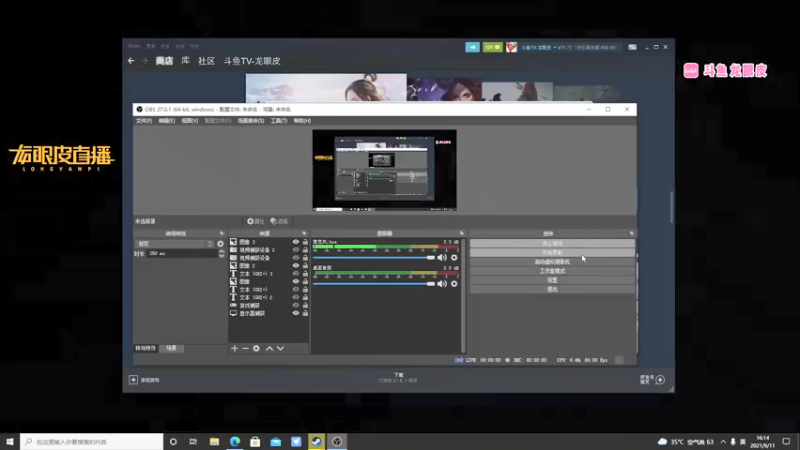The image size is (800, 450).
Task: Pop out the audio mixer dock icon
Action: 462,234
